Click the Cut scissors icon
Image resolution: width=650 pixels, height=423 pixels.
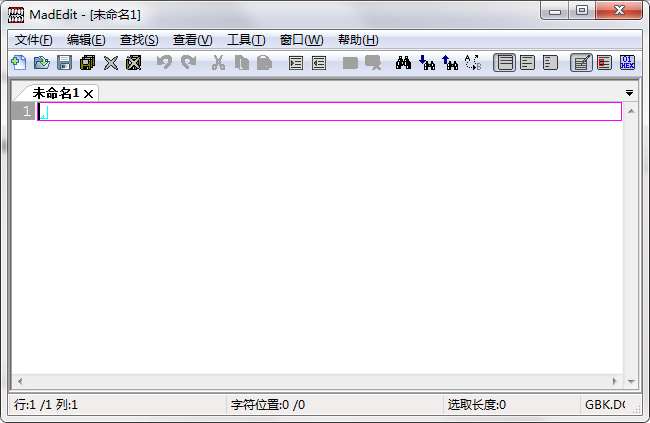point(218,63)
